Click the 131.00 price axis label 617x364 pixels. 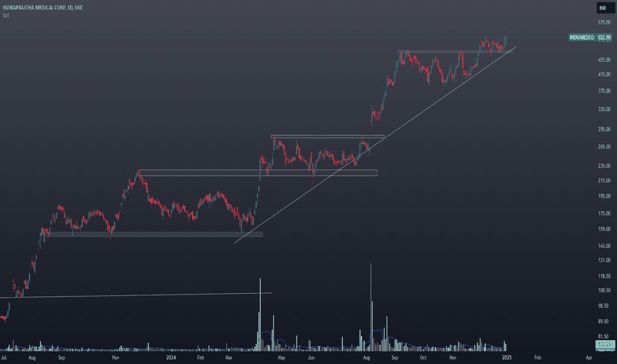604,259
